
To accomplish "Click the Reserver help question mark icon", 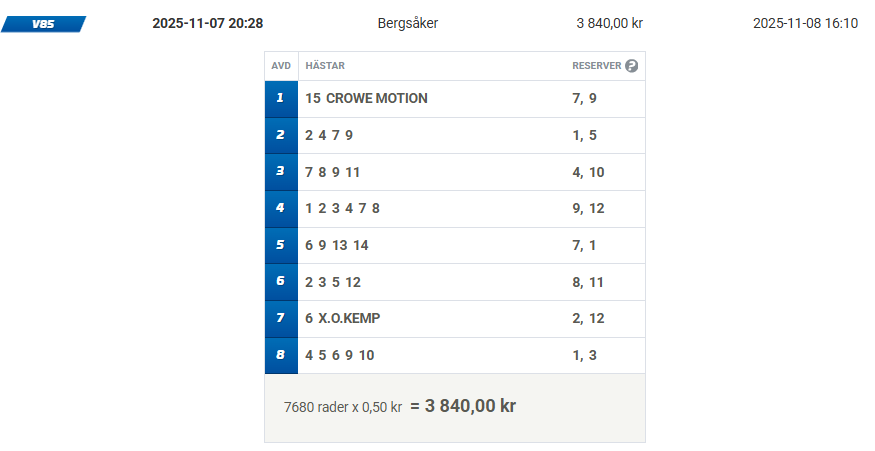I will (x=631, y=66).
